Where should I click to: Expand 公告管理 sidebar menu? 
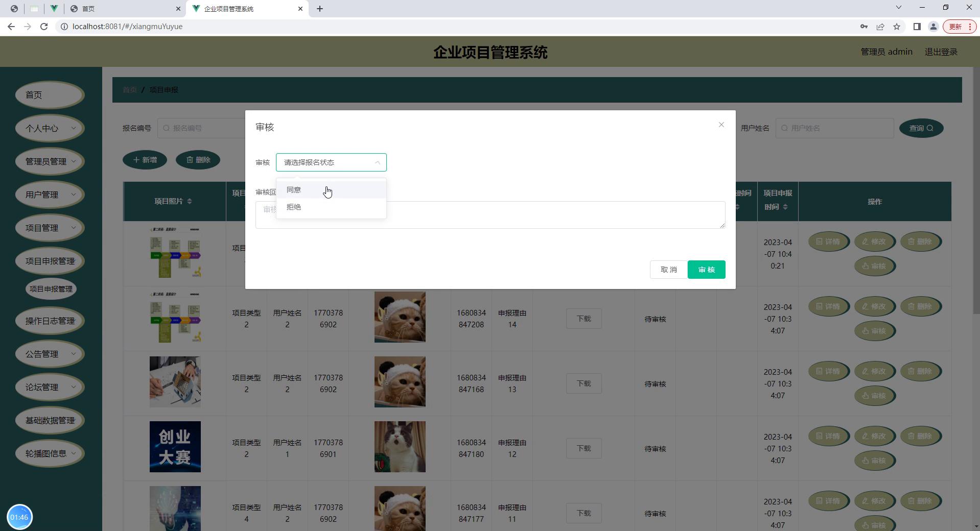(50, 354)
